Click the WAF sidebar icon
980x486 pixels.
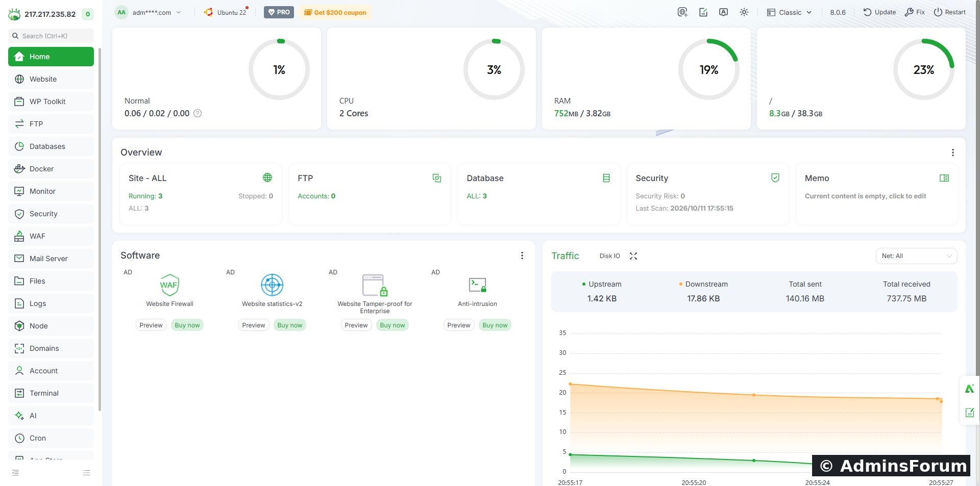(19, 236)
